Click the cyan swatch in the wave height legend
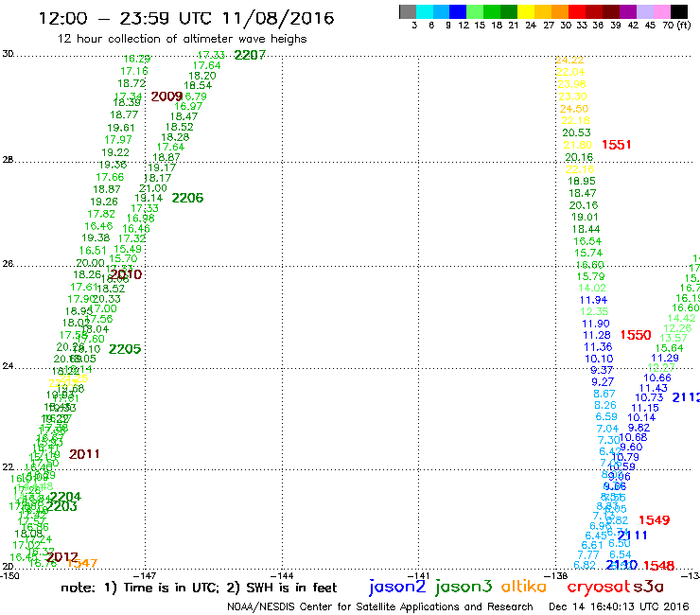The height and width of the screenshot is (615, 700). tap(425, 11)
